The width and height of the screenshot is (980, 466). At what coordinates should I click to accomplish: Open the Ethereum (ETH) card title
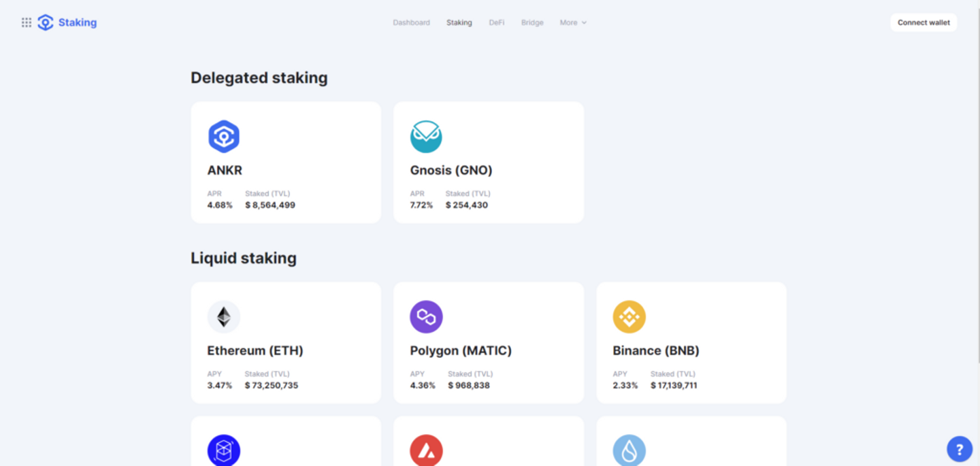pyautogui.click(x=255, y=350)
